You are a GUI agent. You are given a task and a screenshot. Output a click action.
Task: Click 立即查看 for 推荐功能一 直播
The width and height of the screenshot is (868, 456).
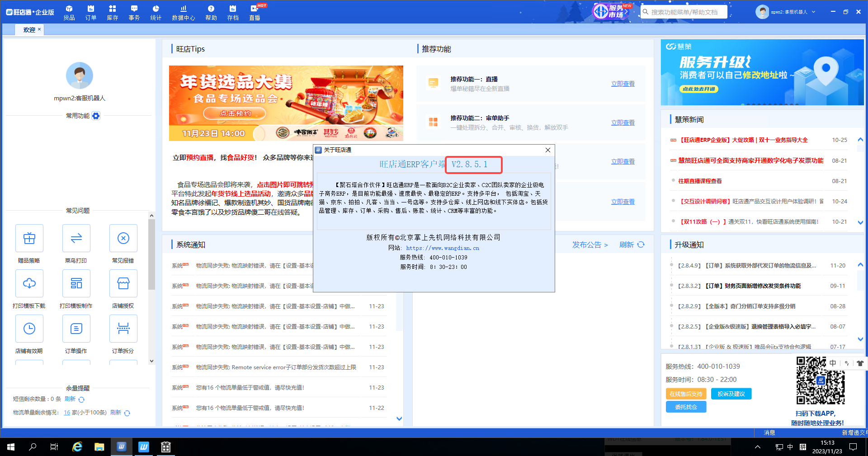click(x=623, y=84)
